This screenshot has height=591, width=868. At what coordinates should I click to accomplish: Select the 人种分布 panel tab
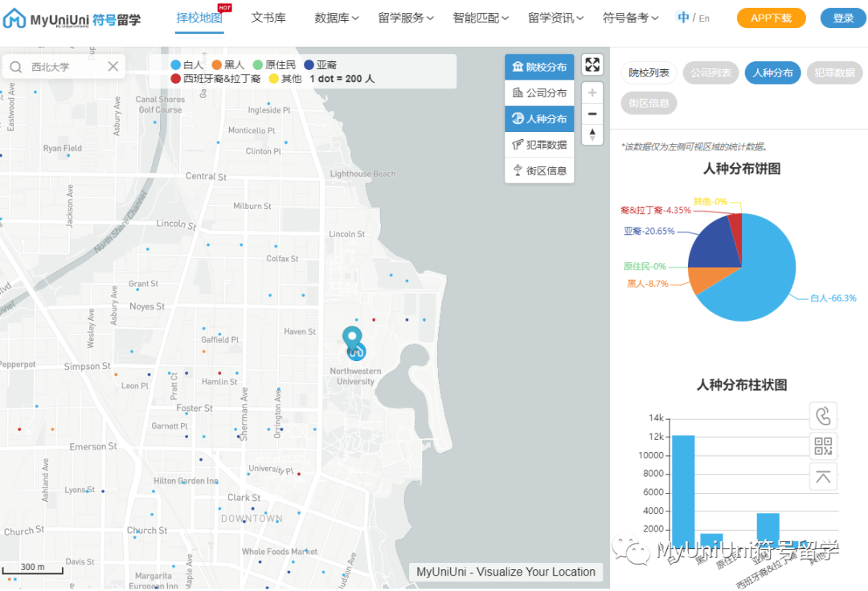[773, 72]
